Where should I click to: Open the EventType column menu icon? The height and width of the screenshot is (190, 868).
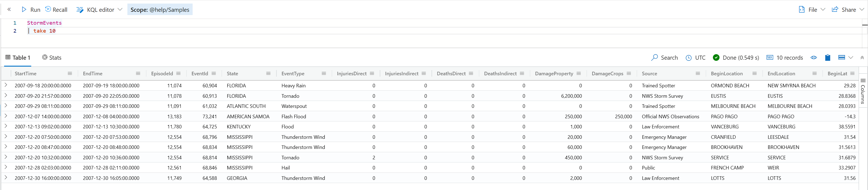click(x=324, y=73)
